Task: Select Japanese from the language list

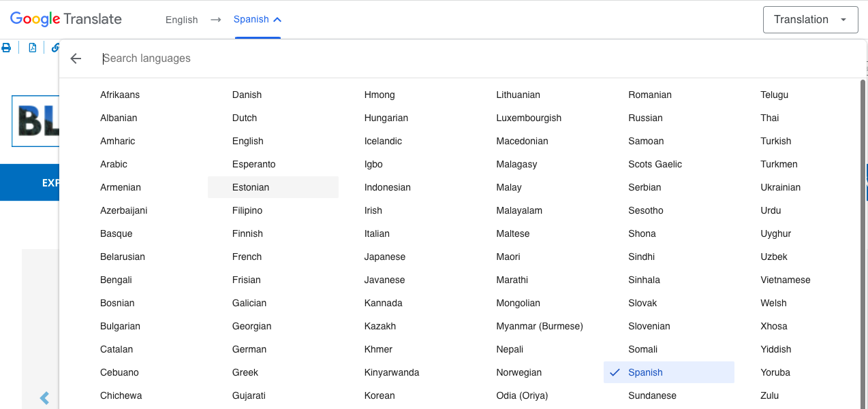Action: 384,257
